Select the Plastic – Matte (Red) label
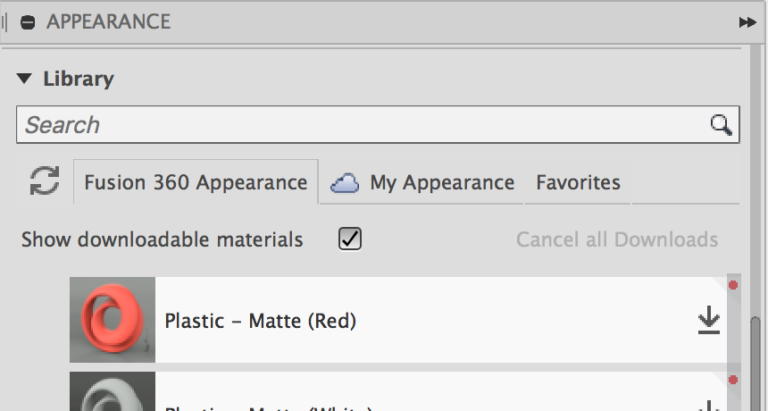 [260, 321]
